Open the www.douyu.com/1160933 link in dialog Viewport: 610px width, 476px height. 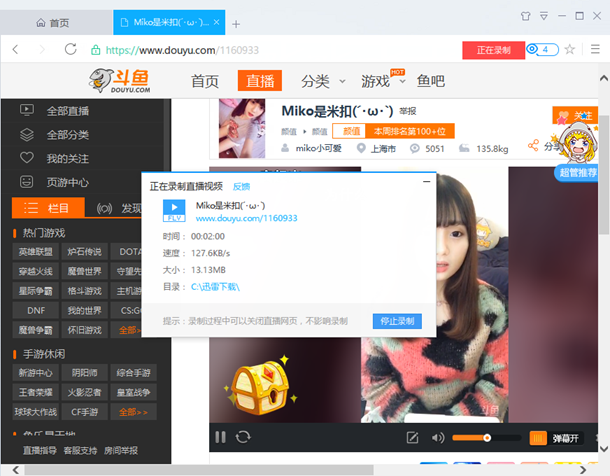click(246, 218)
